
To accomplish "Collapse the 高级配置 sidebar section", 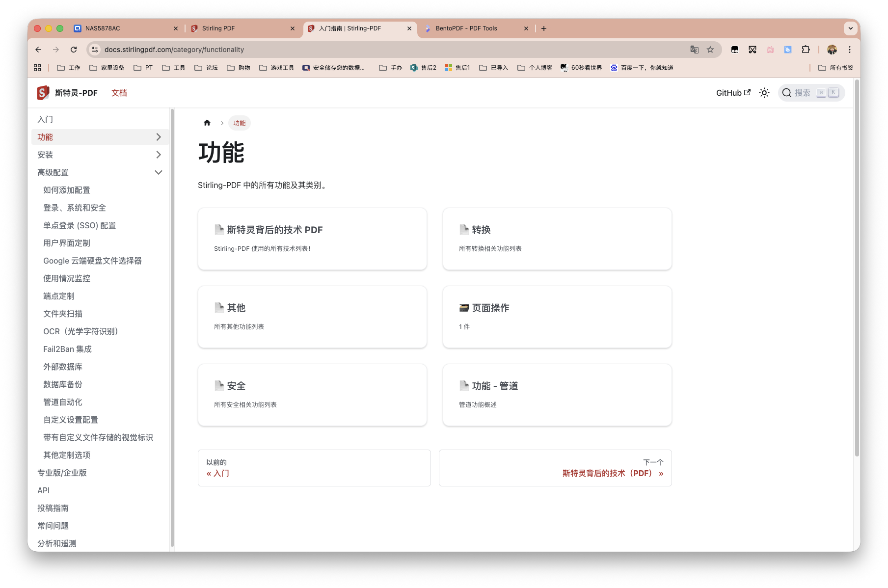I will coord(158,172).
